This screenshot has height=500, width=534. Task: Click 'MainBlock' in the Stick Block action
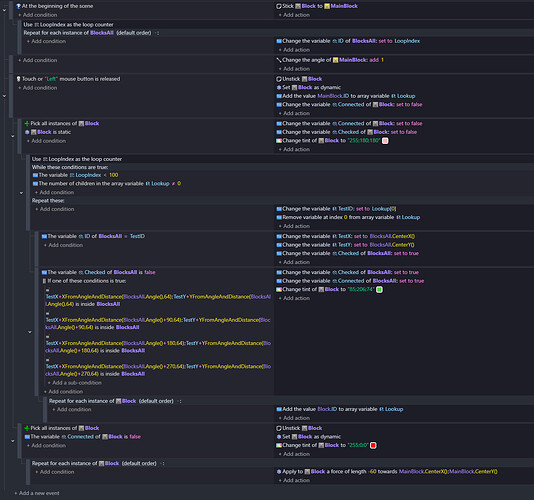344,6
